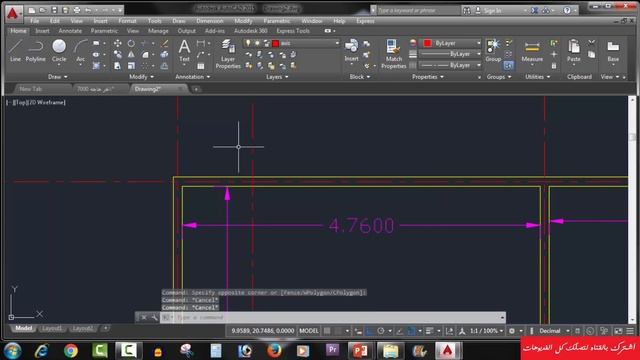Click the Table tool in Annotation panel
Image resolution: width=640 pixels, height=360 pixels.
click(x=201, y=66)
